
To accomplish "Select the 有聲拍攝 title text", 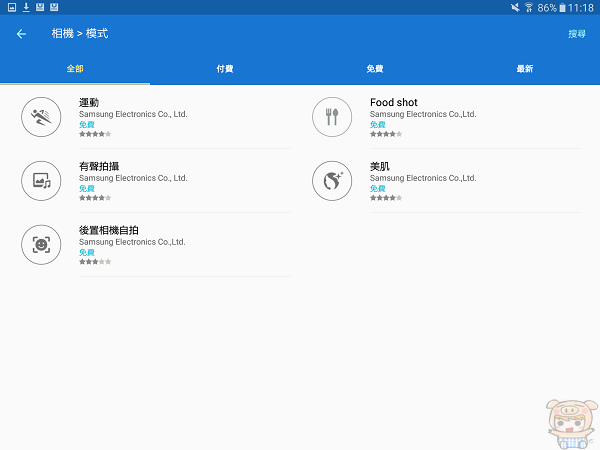I will click(99, 166).
